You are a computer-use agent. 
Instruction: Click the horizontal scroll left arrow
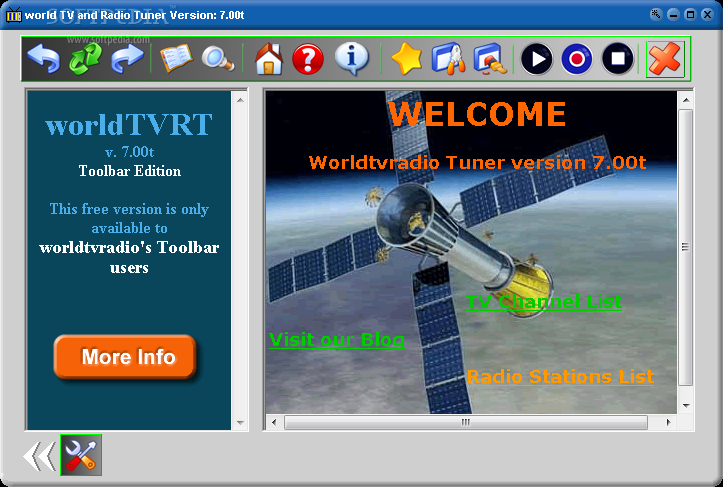pyautogui.click(x=274, y=422)
